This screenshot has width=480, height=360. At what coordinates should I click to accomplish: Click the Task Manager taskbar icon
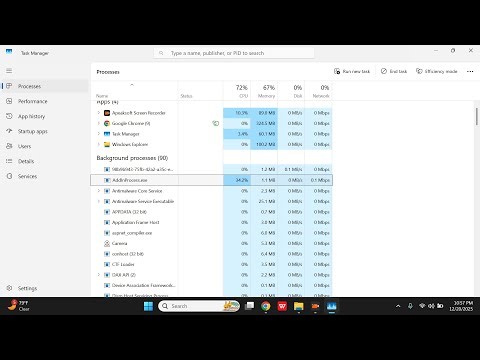point(331,306)
